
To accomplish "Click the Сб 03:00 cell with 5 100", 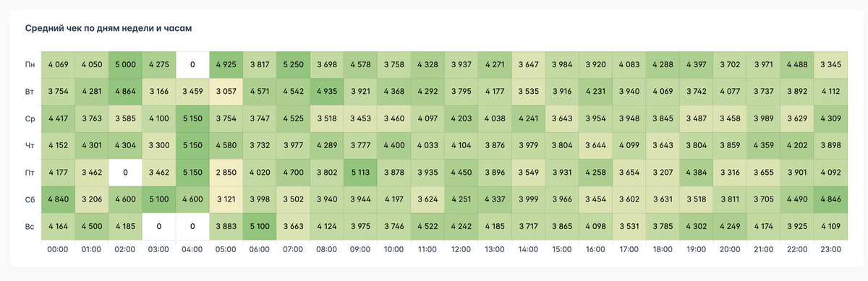I will coord(158,199).
